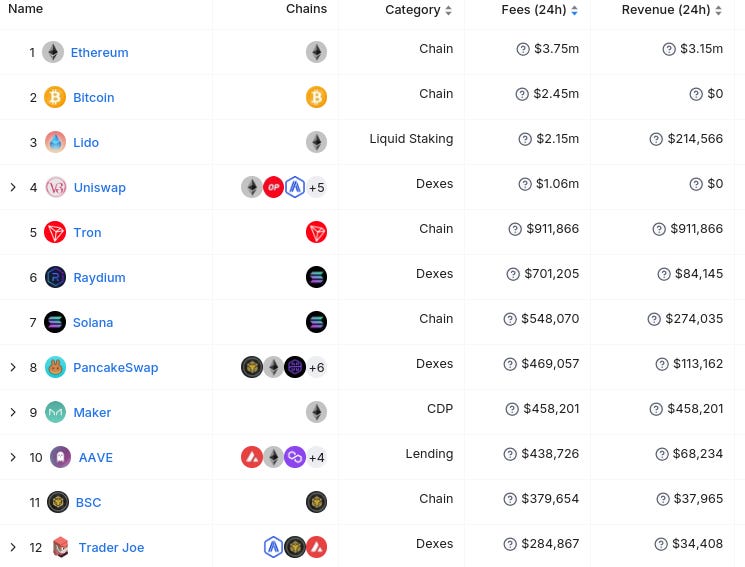Show the +4 more chains for AAVE
This screenshot has width=745, height=567.
pos(316,457)
